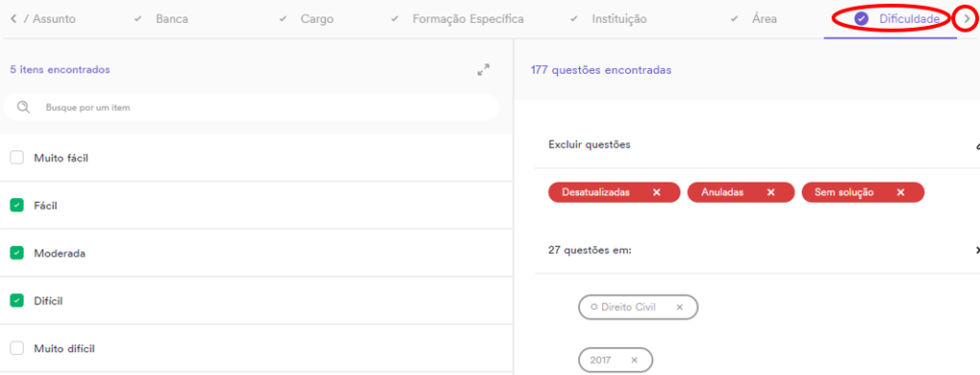Click the expand panel arrows icon

click(483, 70)
